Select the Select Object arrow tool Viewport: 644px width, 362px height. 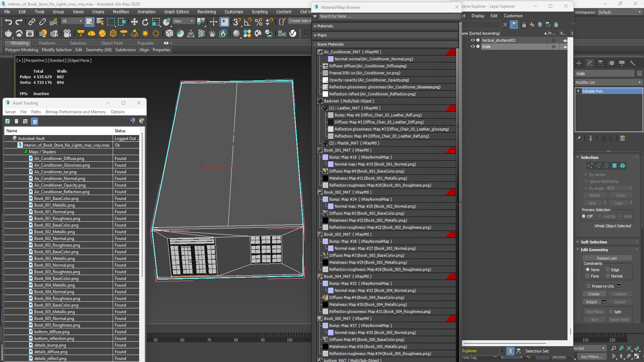click(x=89, y=22)
